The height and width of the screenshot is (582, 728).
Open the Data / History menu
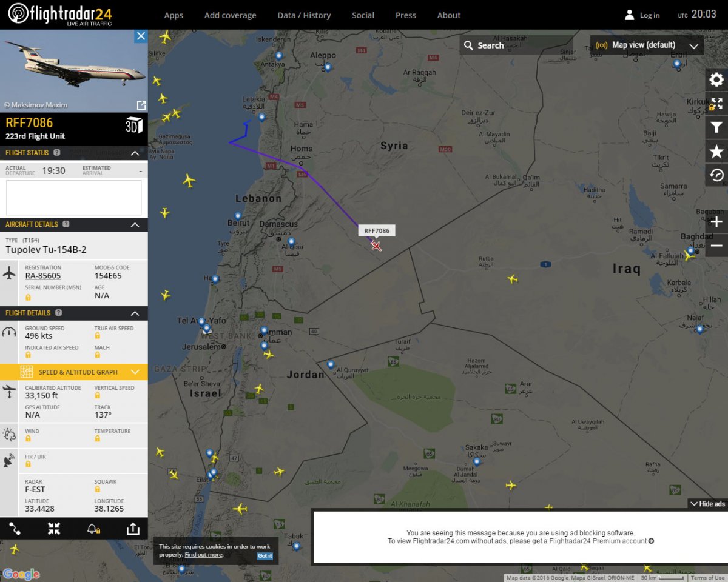(304, 15)
